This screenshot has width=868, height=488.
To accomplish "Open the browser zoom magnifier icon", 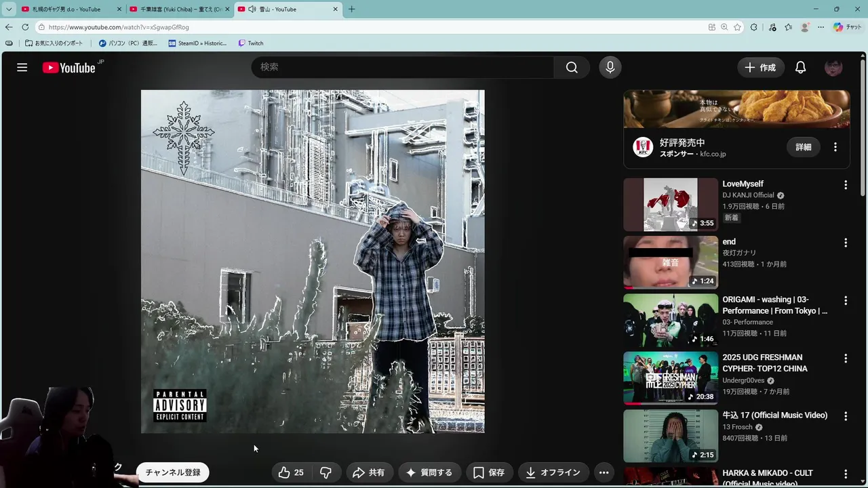I will [724, 27].
